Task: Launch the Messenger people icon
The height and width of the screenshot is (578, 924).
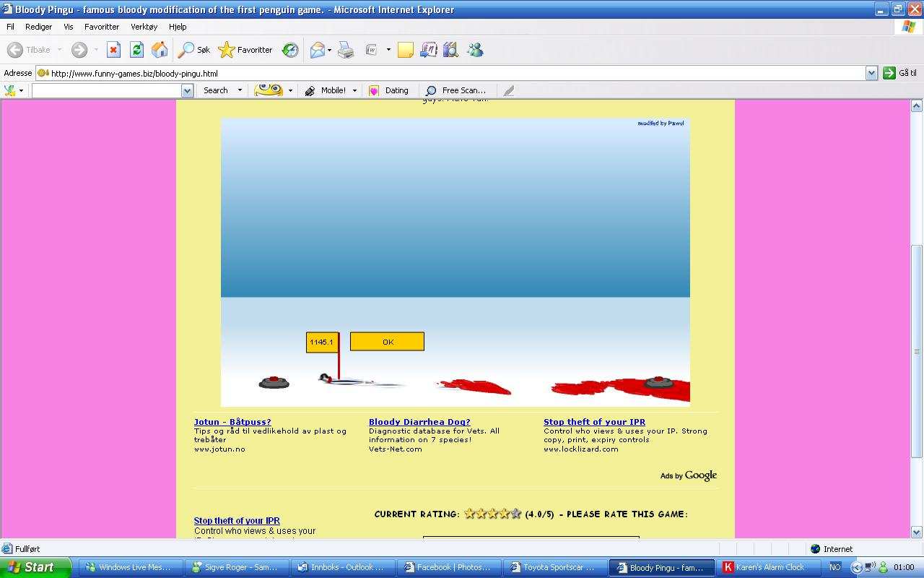Action: pos(475,50)
